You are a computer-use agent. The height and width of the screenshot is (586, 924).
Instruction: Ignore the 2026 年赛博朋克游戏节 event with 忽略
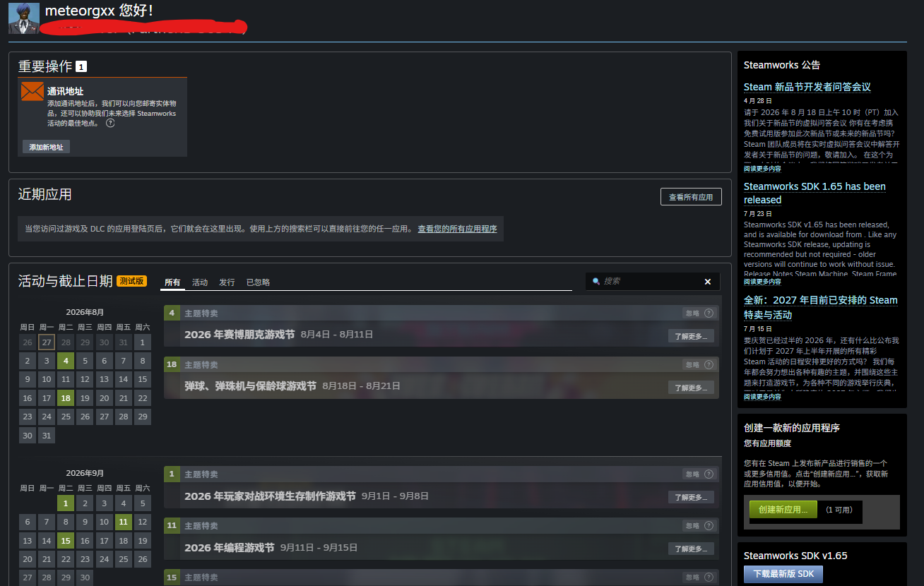[692, 313]
